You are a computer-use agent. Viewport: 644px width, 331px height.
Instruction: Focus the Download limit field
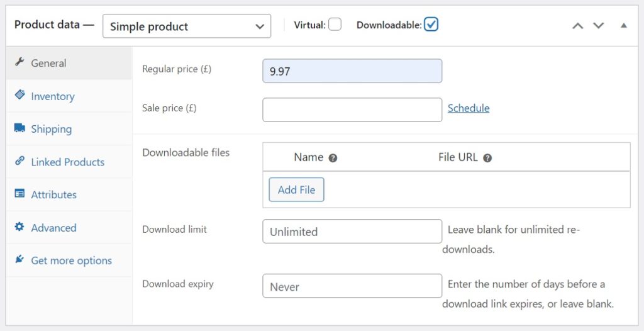(352, 231)
